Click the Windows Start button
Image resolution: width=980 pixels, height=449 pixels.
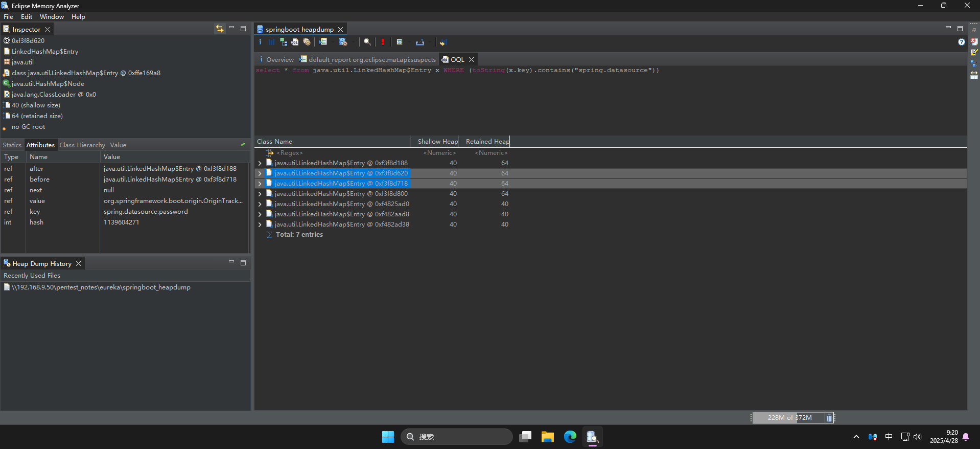coord(388,437)
